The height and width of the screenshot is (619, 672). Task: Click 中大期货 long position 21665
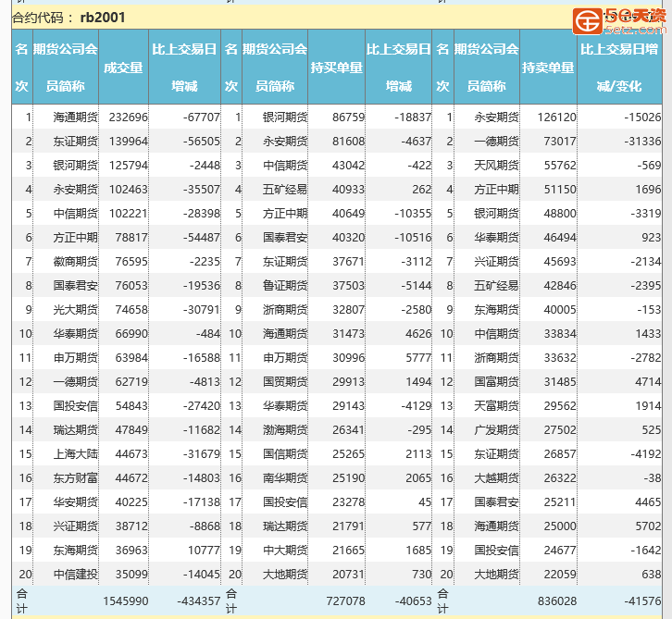[x=348, y=550]
